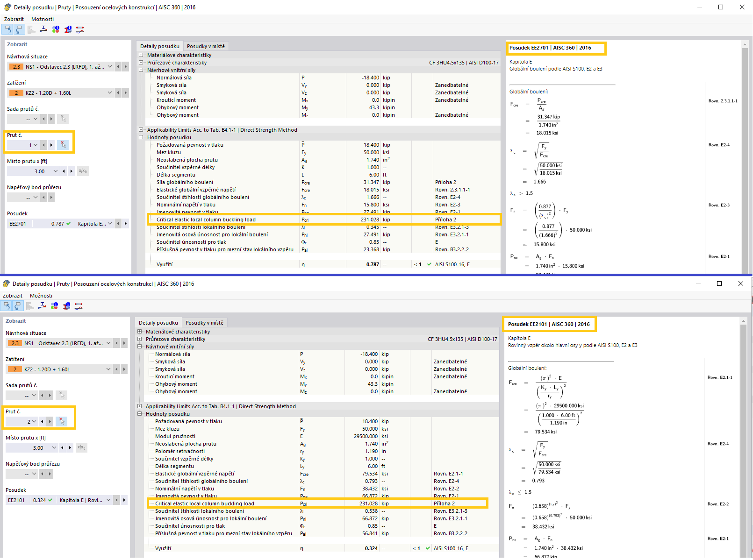Screen dimensions: 753x560
Task: Open Zatížení KZ2 dropdown in upper window
Action: [110, 93]
